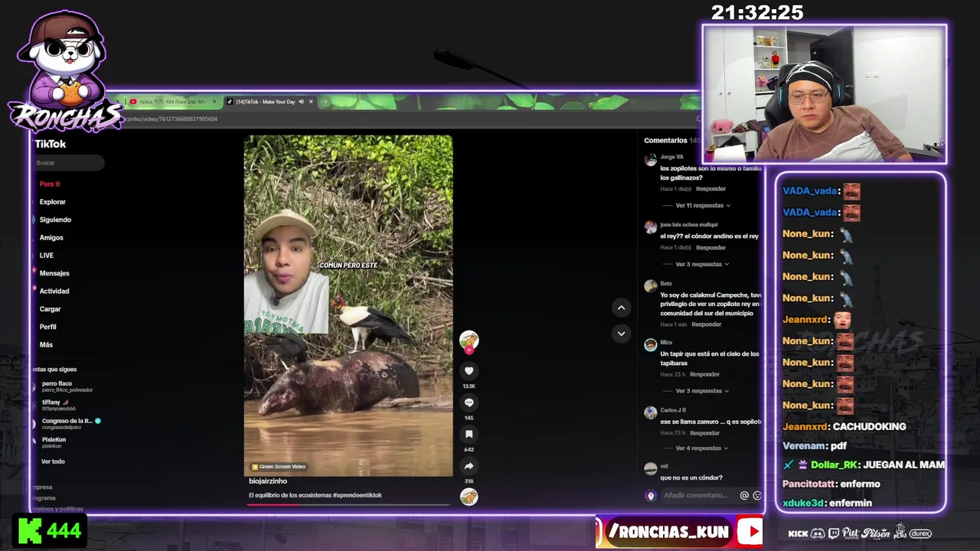Click #aprendeentiktok hashtag in caption
The image size is (980, 551).
tap(358, 495)
